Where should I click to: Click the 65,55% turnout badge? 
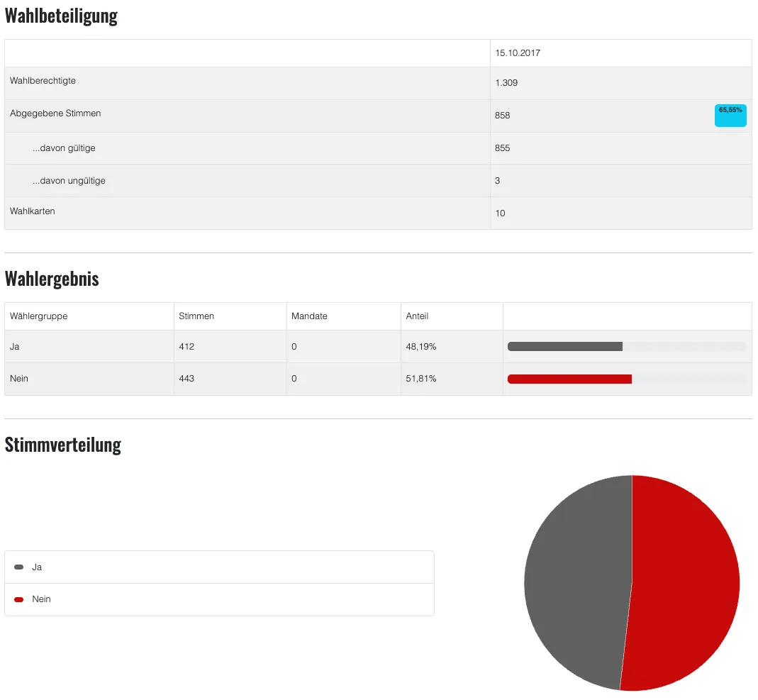[x=730, y=116]
